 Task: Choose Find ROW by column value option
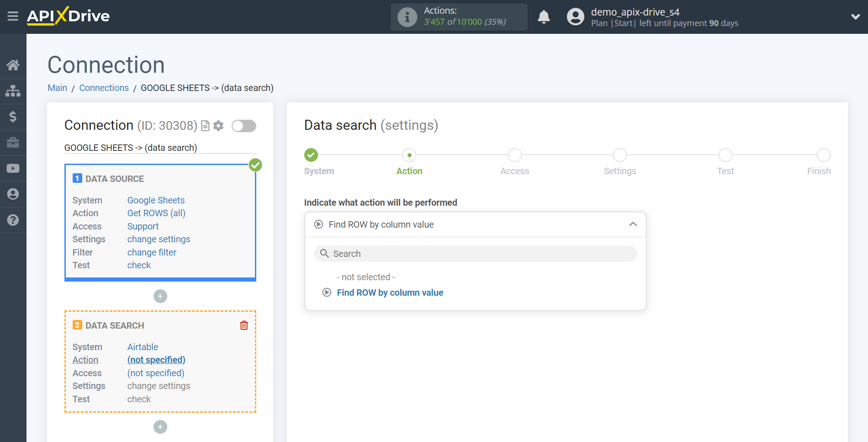390,293
